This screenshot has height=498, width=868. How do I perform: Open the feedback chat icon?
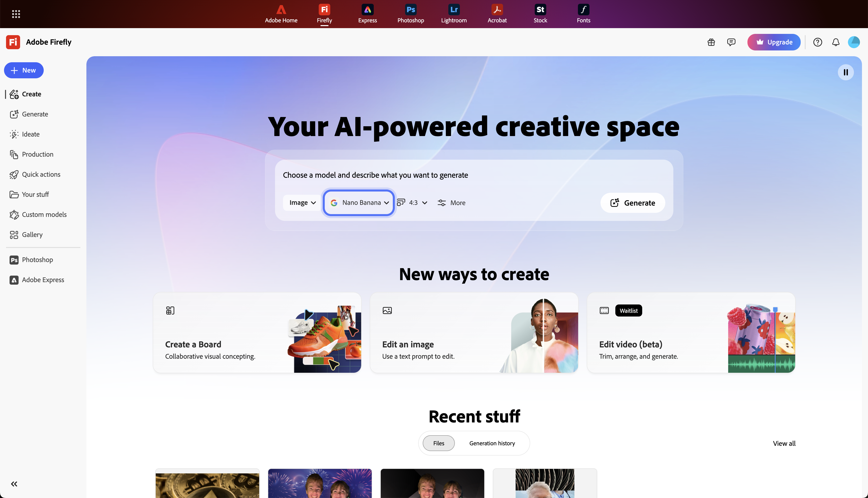pos(731,42)
